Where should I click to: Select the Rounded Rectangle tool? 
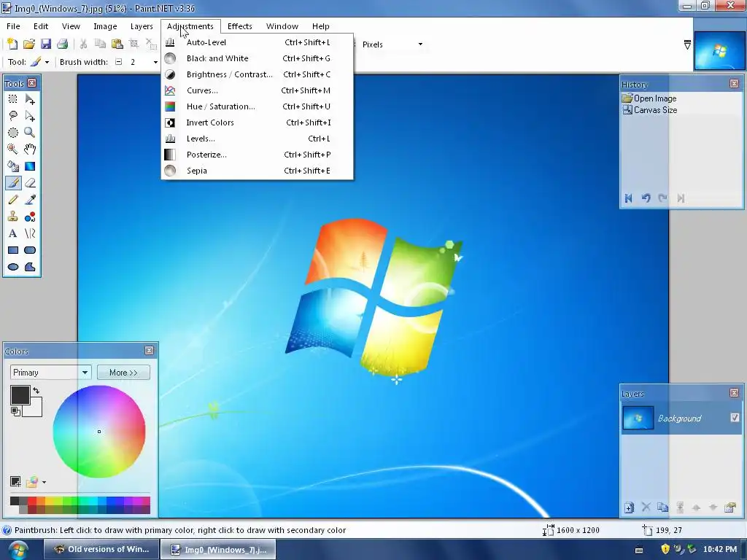pyautogui.click(x=30, y=250)
